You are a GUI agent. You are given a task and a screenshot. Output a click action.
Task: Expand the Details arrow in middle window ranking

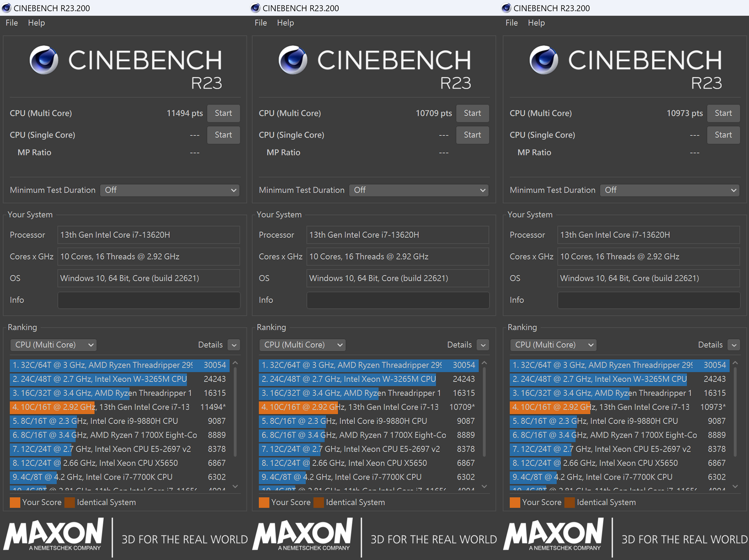click(483, 345)
